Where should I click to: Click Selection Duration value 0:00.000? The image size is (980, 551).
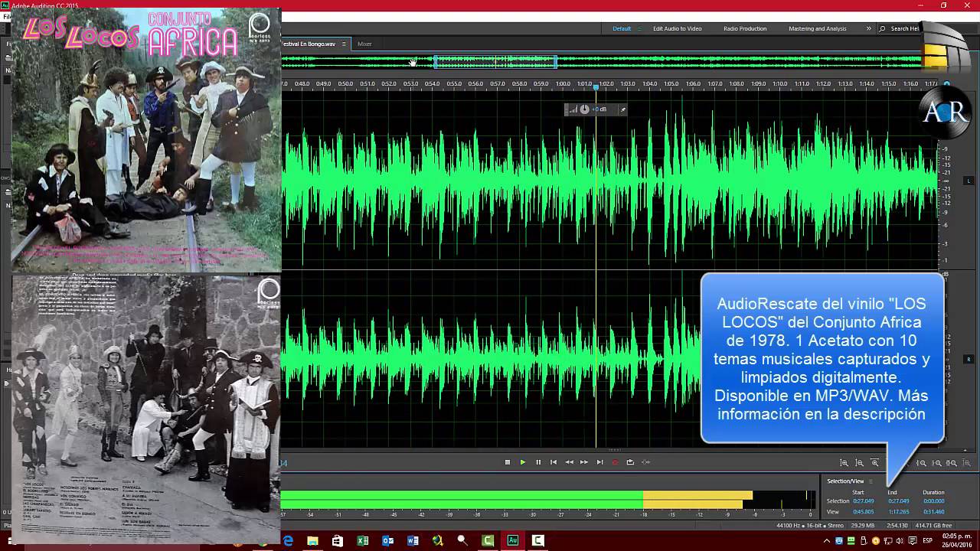[933, 501]
